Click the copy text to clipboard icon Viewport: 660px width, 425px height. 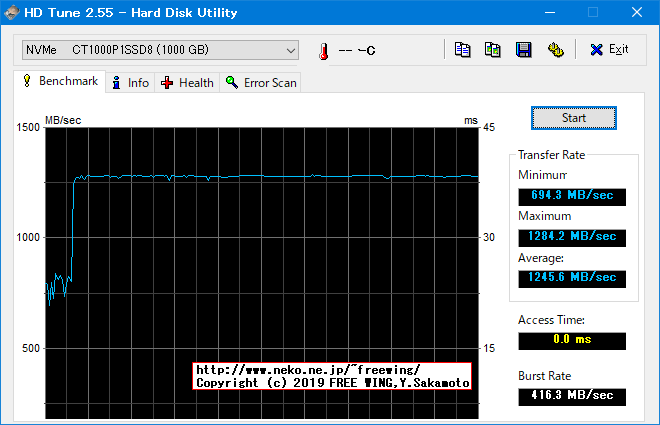click(462, 50)
